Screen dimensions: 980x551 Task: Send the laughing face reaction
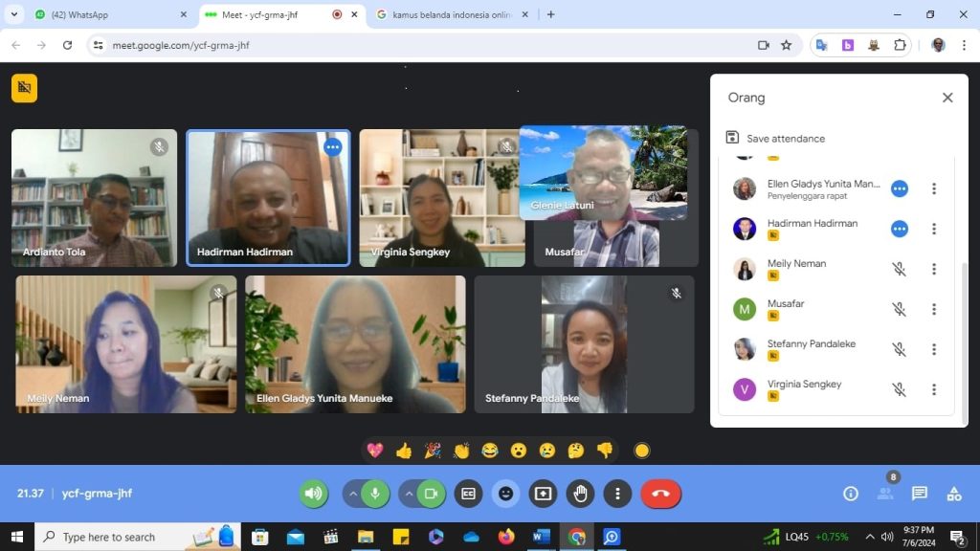coord(490,451)
